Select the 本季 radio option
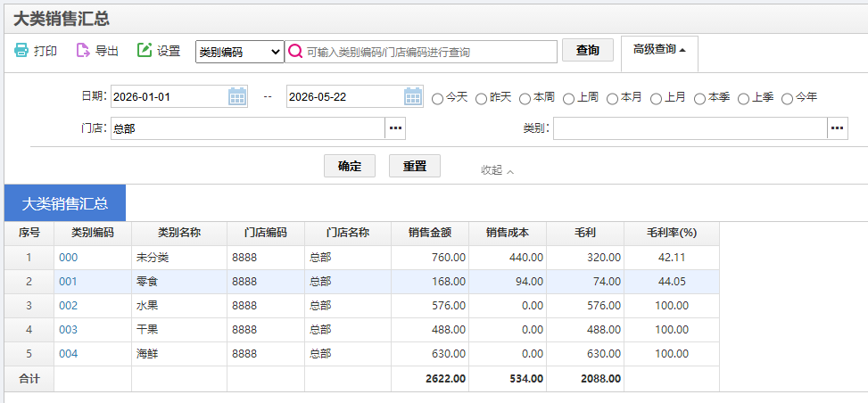Screen dimensions: 868x403 699,99
